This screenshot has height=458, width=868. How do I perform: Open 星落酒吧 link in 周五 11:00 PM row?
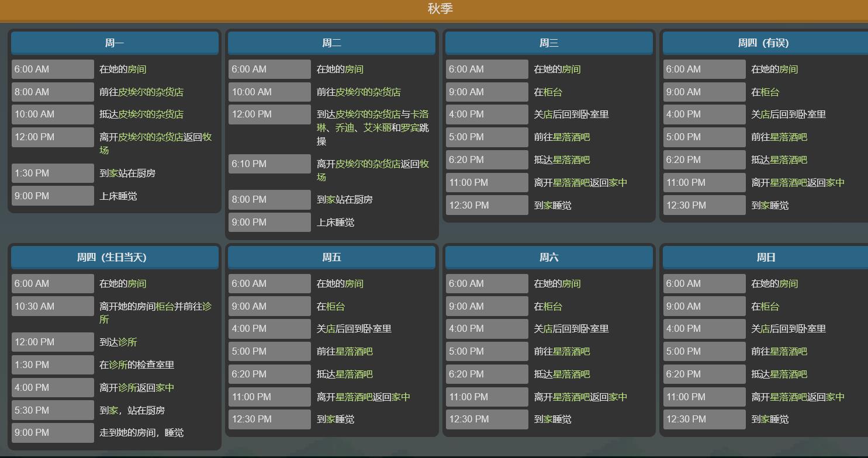pyautogui.click(x=354, y=397)
